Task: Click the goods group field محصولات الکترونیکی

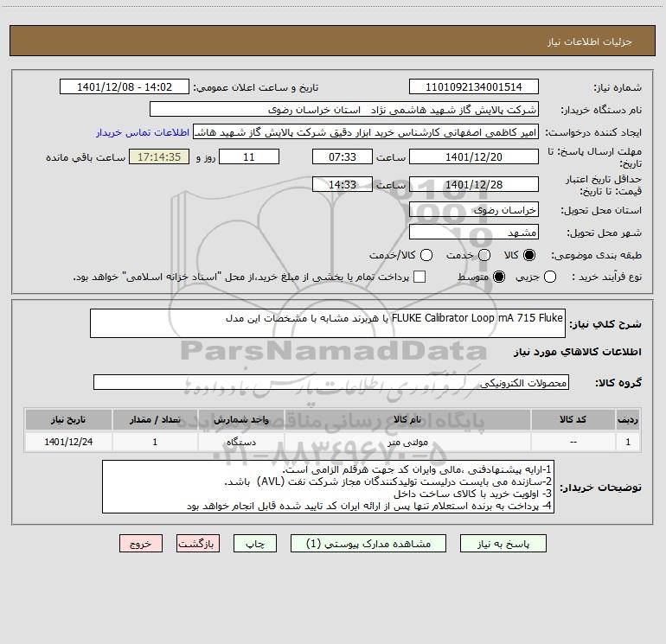Action: pyautogui.click(x=331, y=382)
